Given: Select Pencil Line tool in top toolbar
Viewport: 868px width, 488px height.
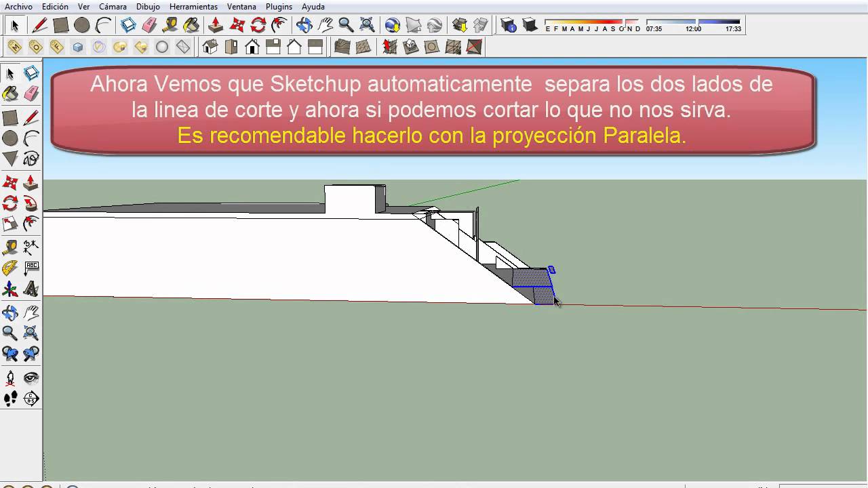Looking at the screenshot, I should 39,26.
